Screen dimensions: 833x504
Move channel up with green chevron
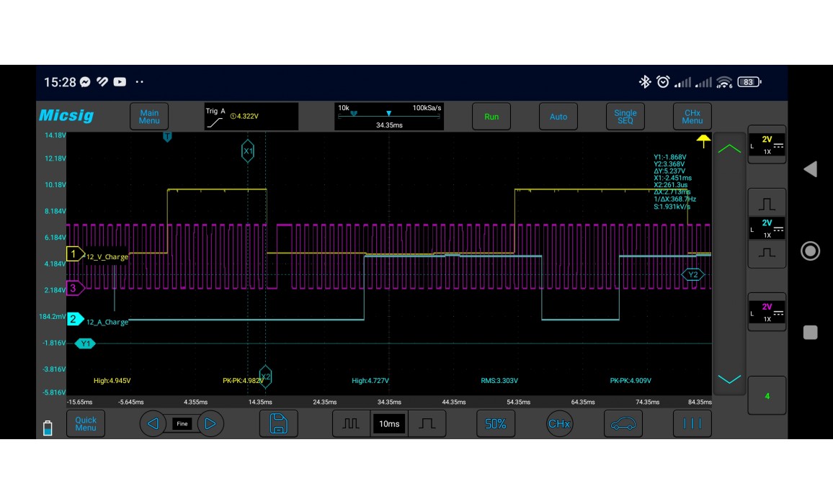(x=729, y=149)
